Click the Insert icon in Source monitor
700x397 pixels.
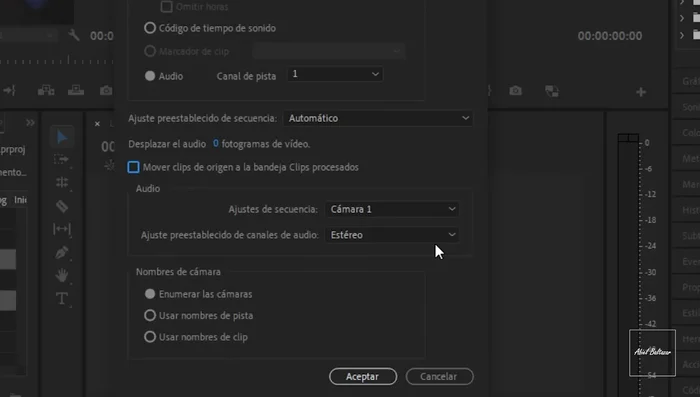(46, 91)
